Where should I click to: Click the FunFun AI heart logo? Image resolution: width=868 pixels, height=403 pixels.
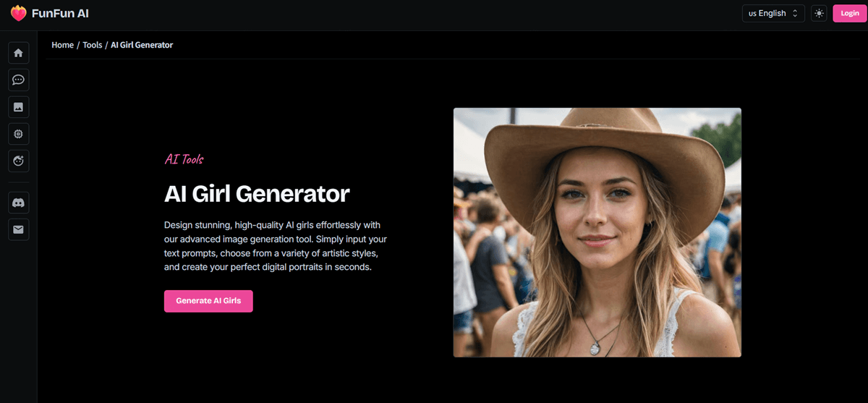[18, 13]
